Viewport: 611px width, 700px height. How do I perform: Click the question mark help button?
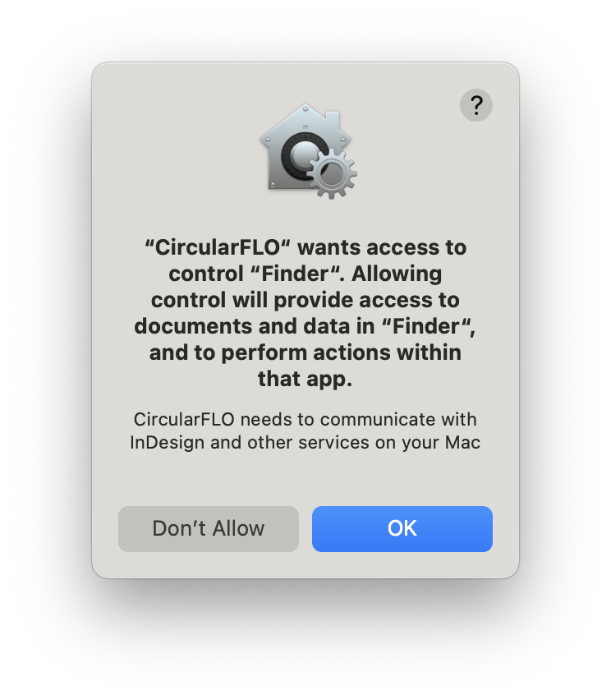coord(475,105)
